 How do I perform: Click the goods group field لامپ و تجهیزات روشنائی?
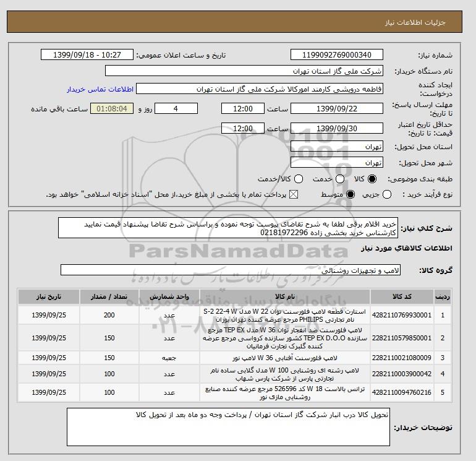coord(231,270)
